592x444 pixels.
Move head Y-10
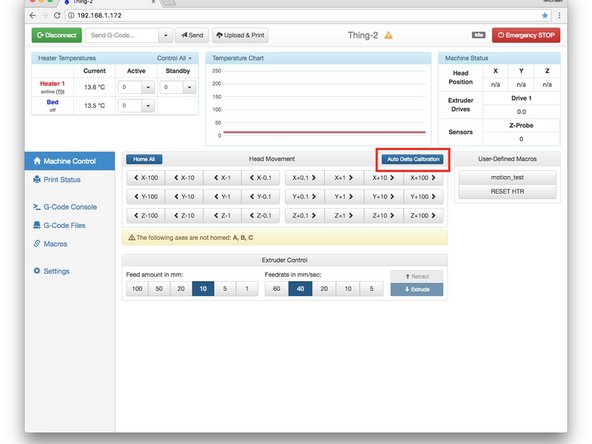[184, 197]
